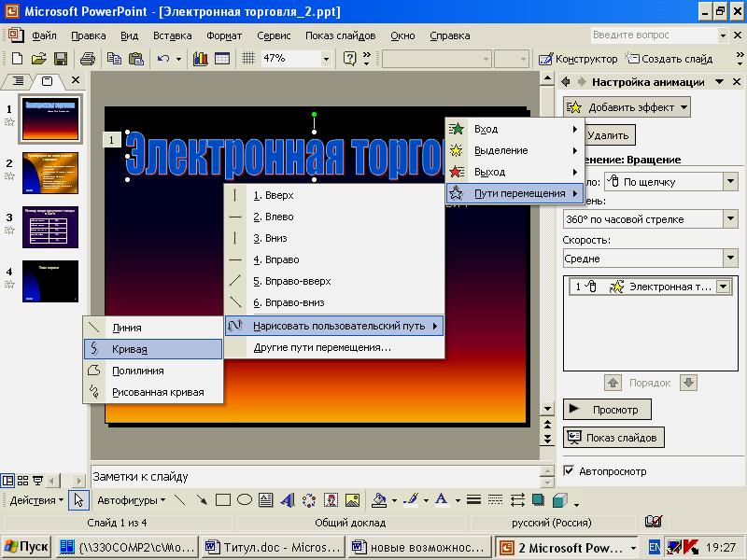Open the Файл menu
Image resolution: width=747 pixels, height=560 pixels.
[44, 35]
